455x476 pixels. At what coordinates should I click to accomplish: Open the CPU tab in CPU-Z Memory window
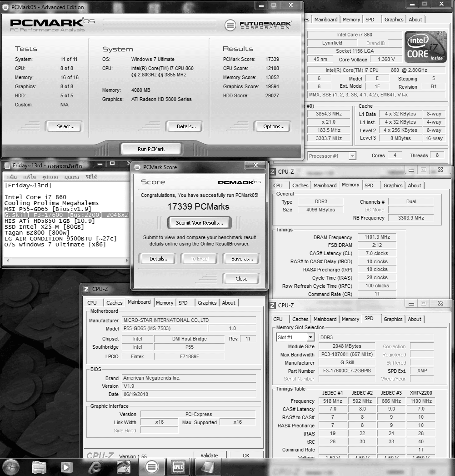[278, 185]
